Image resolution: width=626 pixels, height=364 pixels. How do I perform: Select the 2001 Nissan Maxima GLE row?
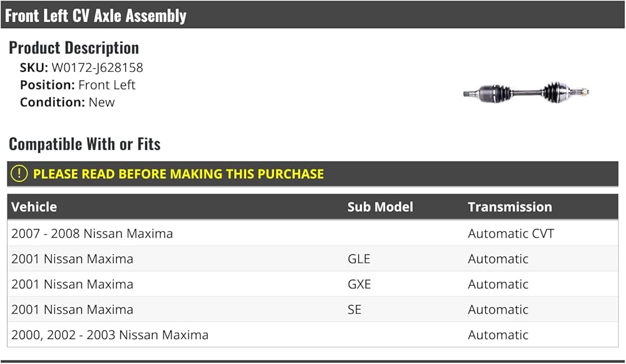(x=312, y=259)
